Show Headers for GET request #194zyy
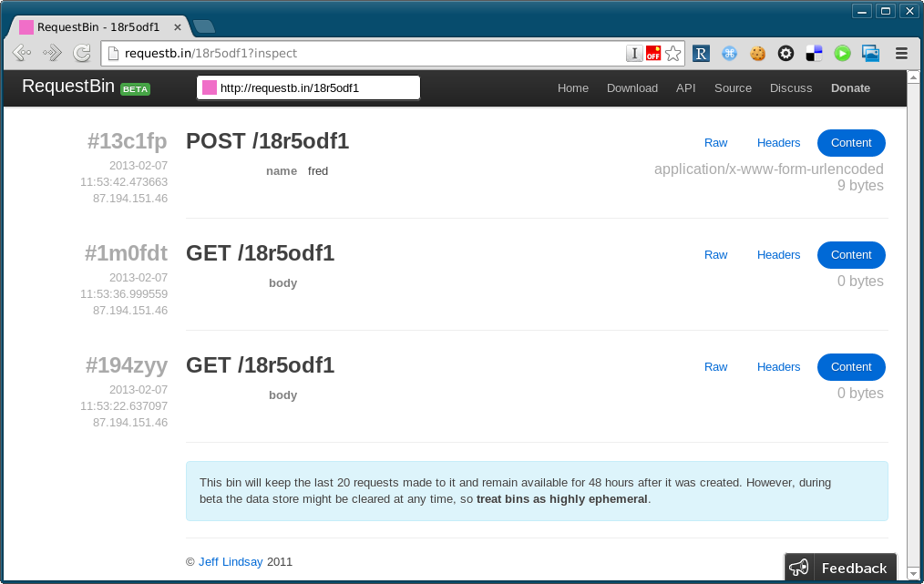The width and height of the screenshot is (924, 584). coord(778,366)
